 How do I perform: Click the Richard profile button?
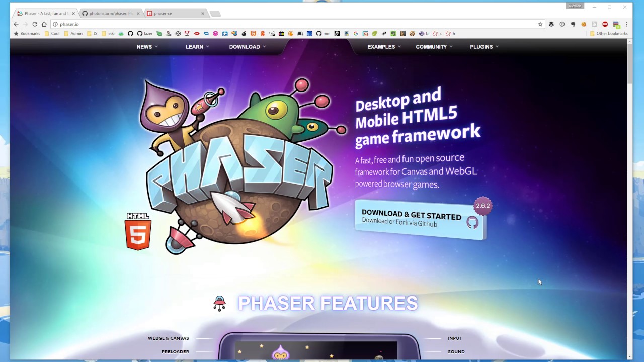(x=575, y=6)
